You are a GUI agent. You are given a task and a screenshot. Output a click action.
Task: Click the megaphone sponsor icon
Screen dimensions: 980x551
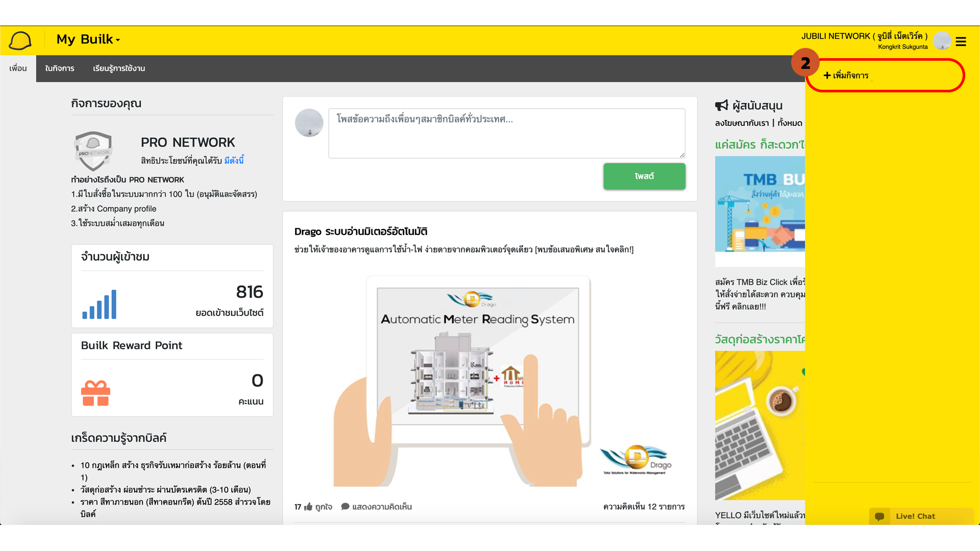point(721,106)
